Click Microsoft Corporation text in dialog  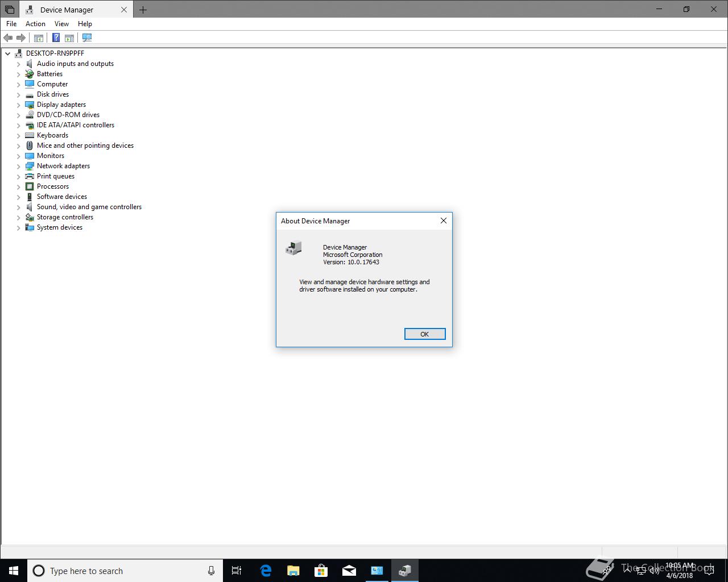tap(353, 255)
